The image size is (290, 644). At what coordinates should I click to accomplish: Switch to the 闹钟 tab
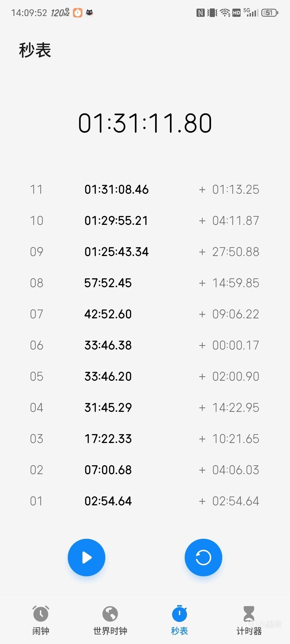pos(41,631)
